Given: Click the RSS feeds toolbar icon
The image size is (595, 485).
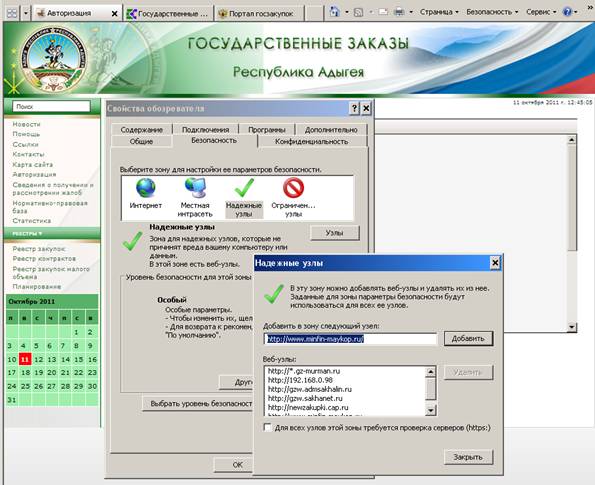Looking at the screenshot, I should [x=358, y=13].
